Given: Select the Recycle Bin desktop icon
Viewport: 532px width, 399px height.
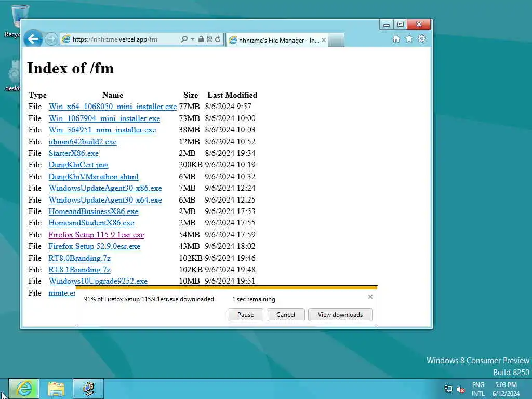Looking at the screenshot, I should coord(14,20).
